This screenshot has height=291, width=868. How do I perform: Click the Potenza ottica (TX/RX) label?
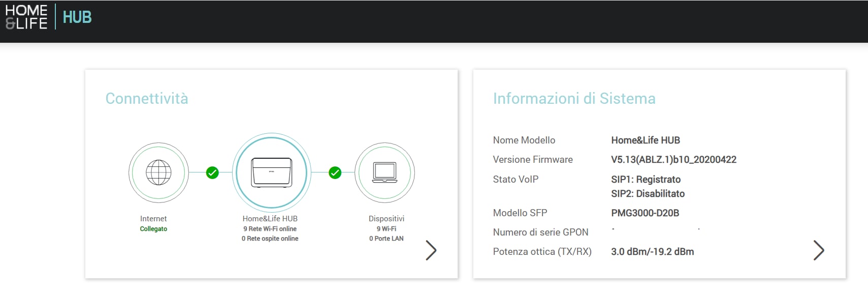[x=542, y=251]
